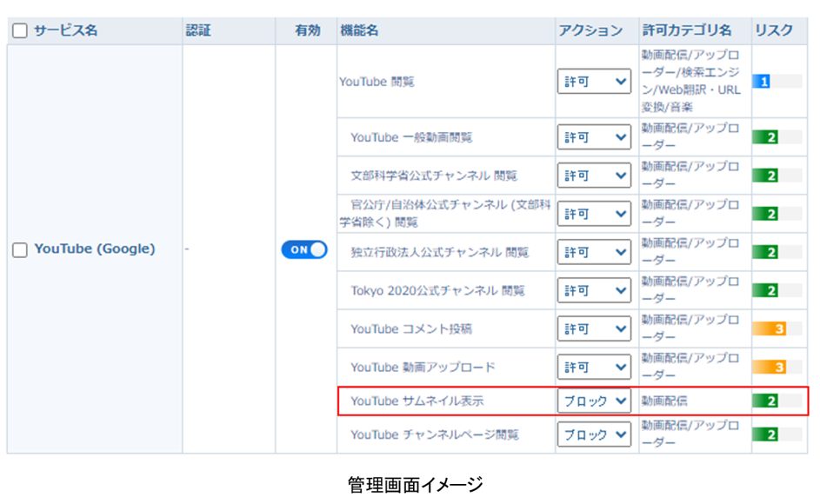Open action dropdown for YouTube 一般動画閲覧

click(x=594, y=137)
